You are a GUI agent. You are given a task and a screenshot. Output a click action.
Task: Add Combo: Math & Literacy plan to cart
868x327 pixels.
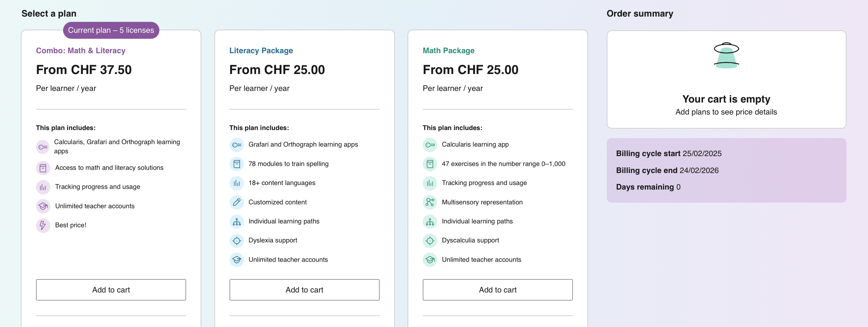point(111,290)
